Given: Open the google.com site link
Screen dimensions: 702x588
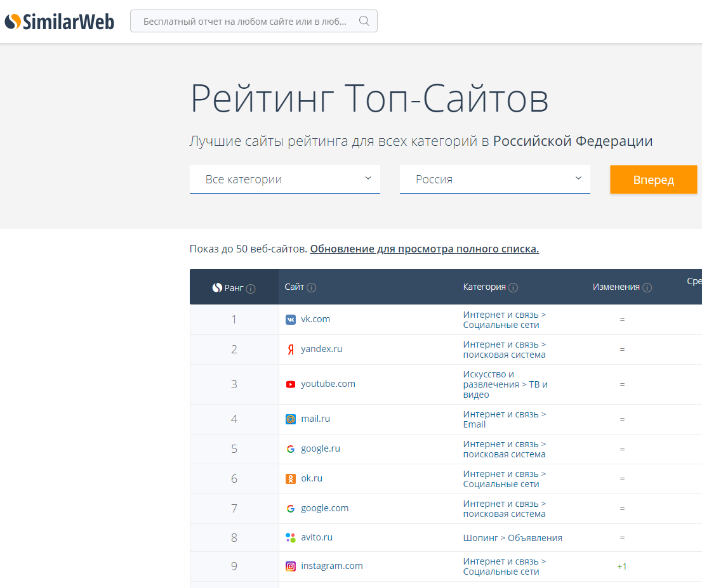Looking at the screenshot, I should coord(324,508).
